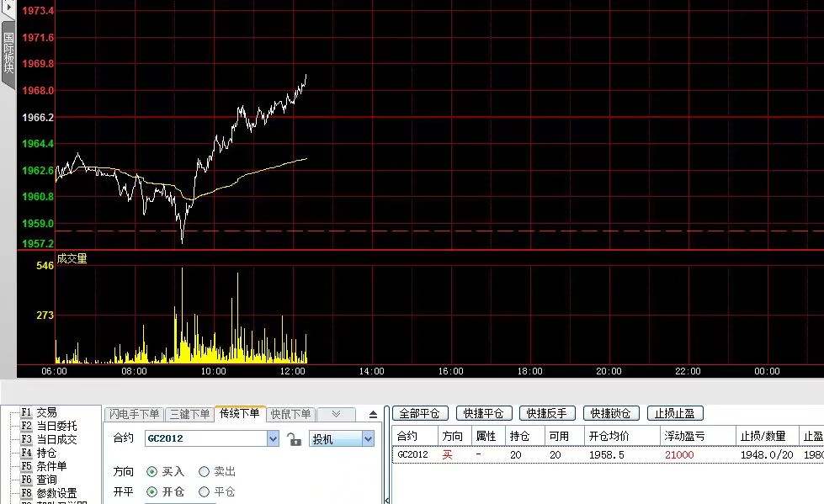
Task: Click the 快捷平仓 button
Action: (x=483, y=414)
